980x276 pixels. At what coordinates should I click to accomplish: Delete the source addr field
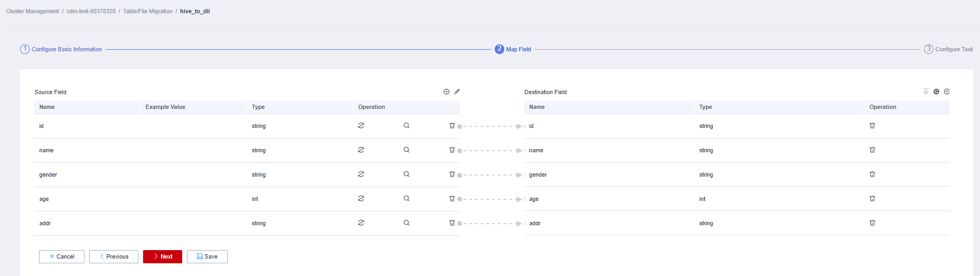tap(452, 223)
